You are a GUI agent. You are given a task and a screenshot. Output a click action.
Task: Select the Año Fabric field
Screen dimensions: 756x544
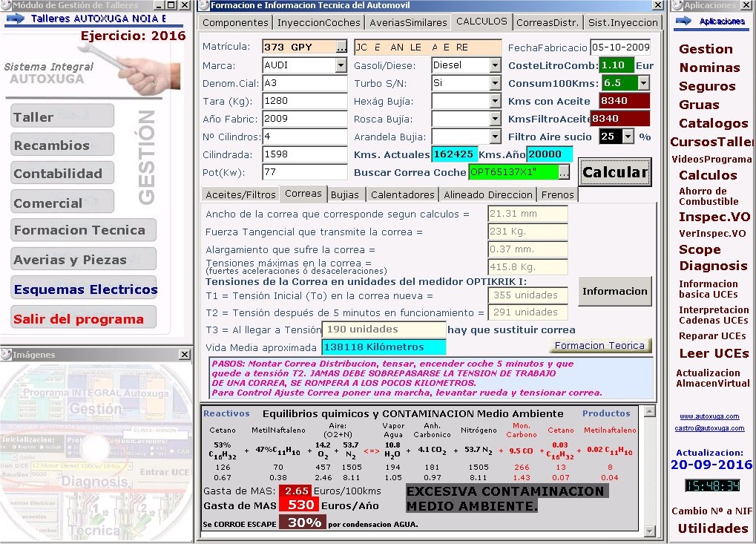coord(305,119)
